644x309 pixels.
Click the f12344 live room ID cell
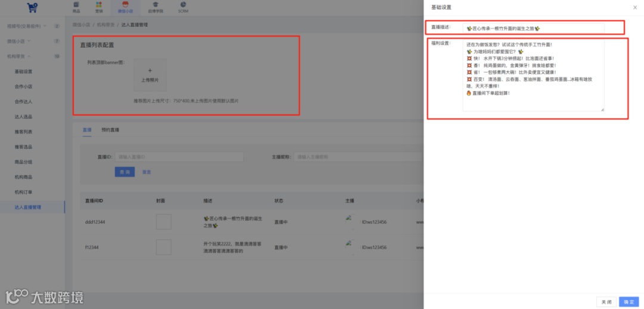[92, 248]
